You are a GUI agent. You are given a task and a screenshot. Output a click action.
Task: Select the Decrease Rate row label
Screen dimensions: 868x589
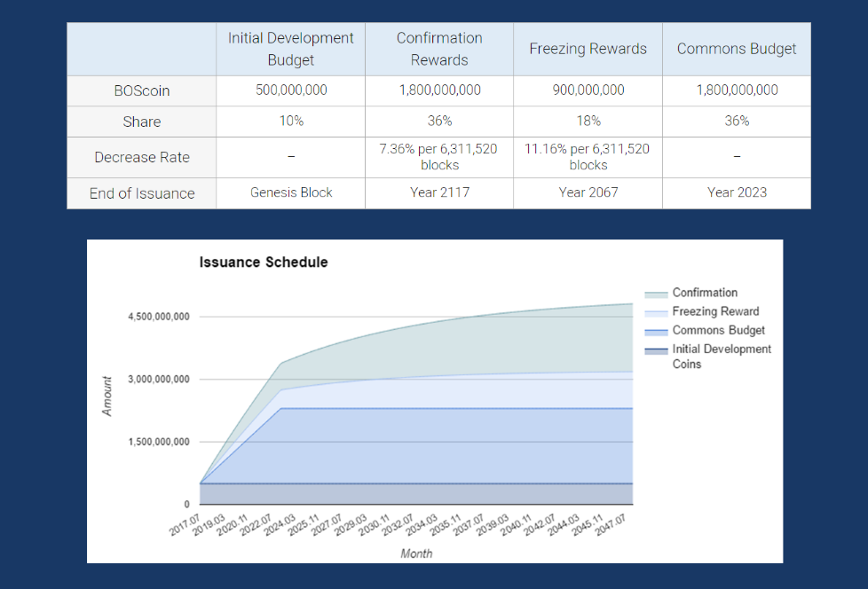click(x=142, y=158)
